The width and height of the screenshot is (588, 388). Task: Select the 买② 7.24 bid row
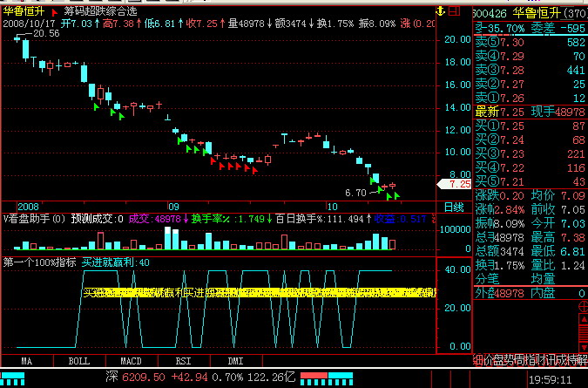(x=530, y=140)
